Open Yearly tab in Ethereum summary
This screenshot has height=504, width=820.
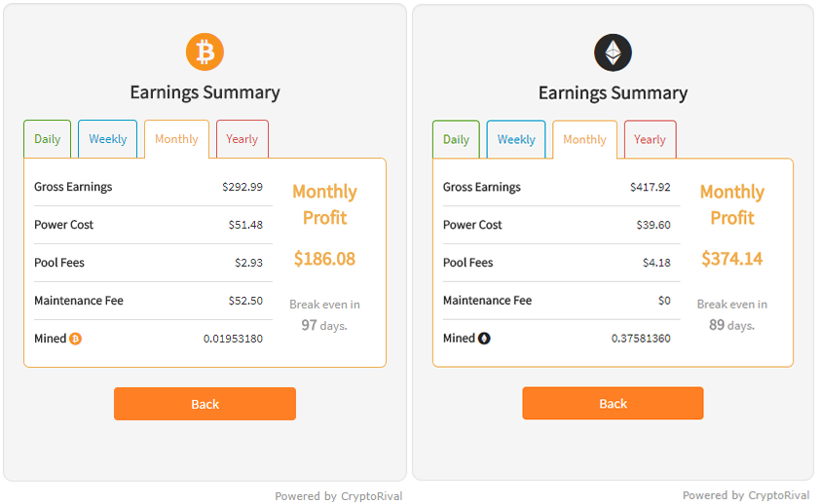tap(650, 139)
